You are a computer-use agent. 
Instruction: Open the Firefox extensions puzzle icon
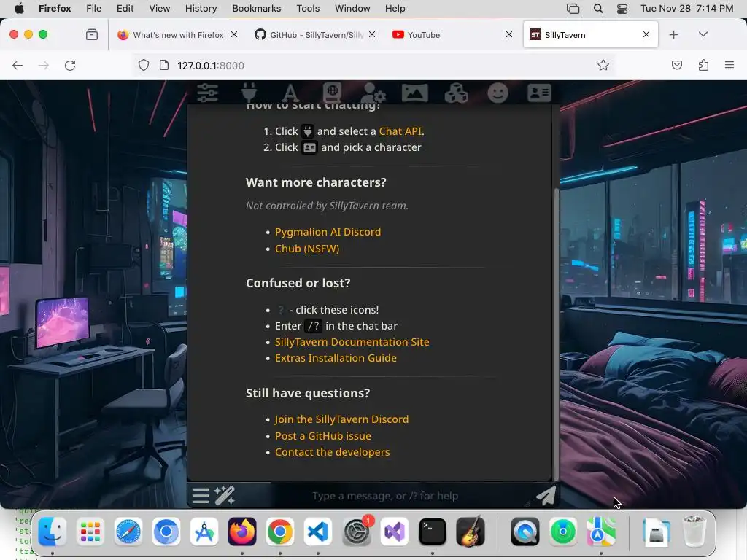point(703,65)
